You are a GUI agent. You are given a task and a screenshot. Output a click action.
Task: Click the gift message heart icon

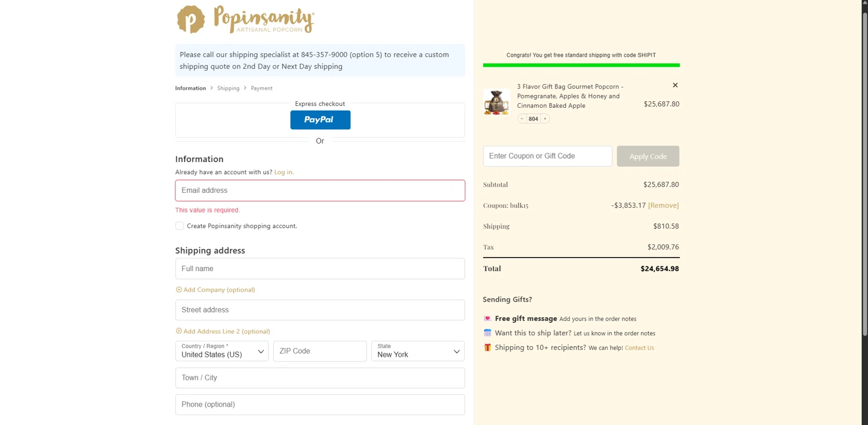click(x=487, y=318)
